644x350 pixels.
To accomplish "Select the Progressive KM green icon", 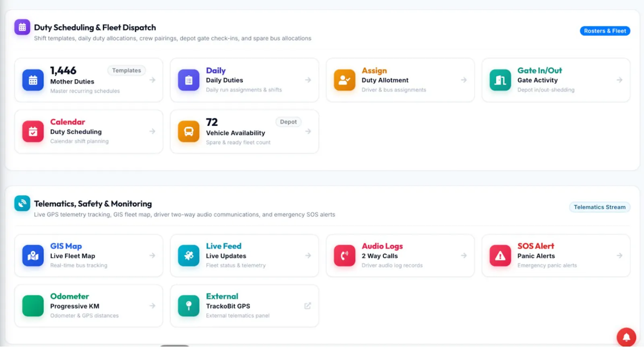I will pyautogui.click(x=33, y=306).
